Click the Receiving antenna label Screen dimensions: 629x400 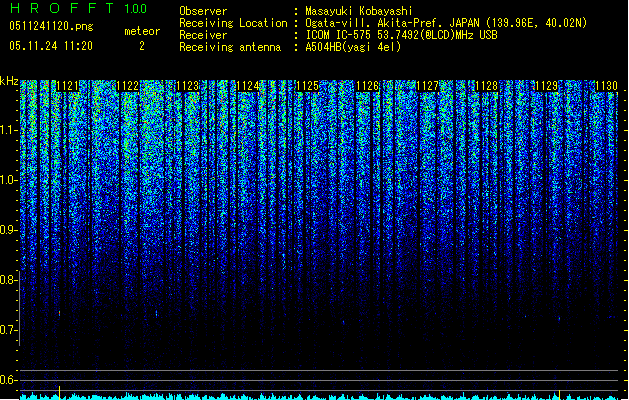coord(230,47)
